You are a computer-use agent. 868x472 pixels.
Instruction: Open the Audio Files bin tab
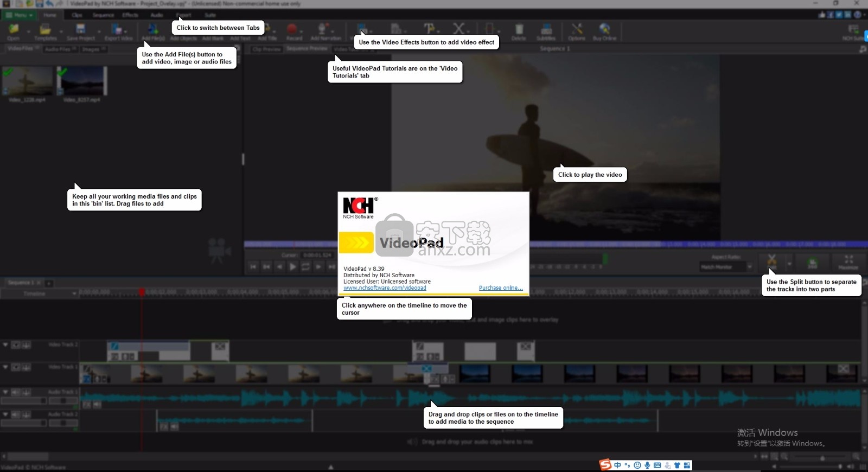60,49
